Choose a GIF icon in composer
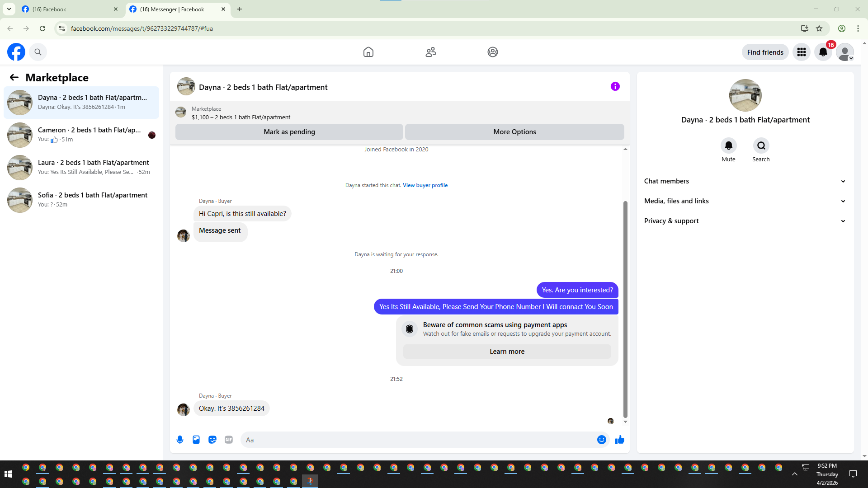The image size is (868, 488). pos(229,440)
